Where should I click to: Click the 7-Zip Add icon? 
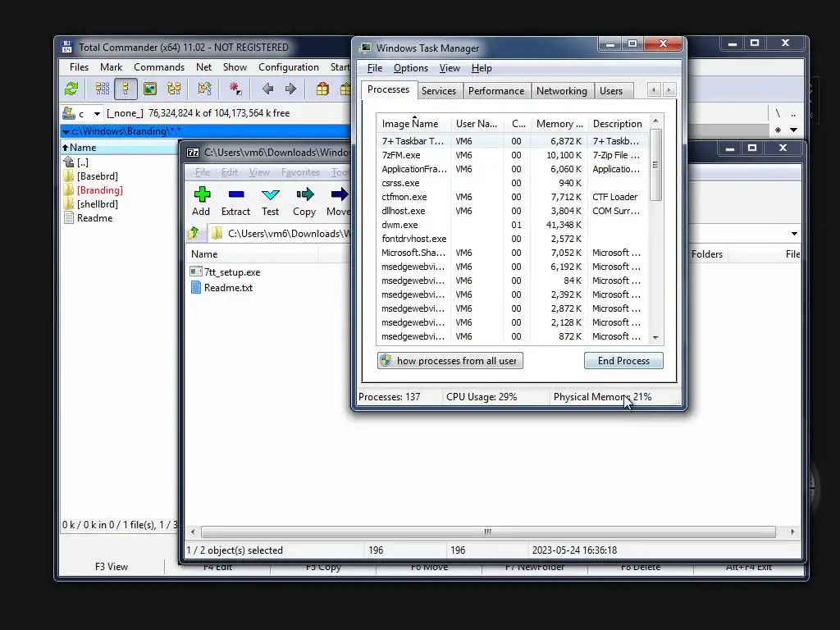pos(202,201)
